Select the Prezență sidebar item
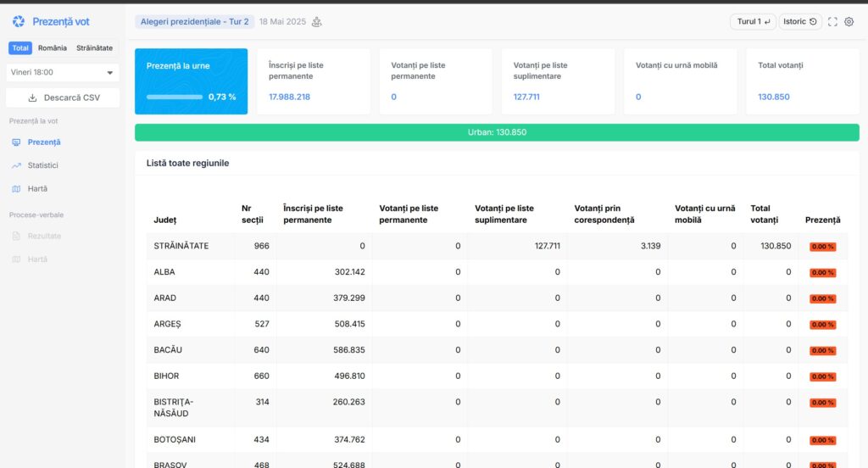This screenshot has width=868, height=468. tap(43, 142)
